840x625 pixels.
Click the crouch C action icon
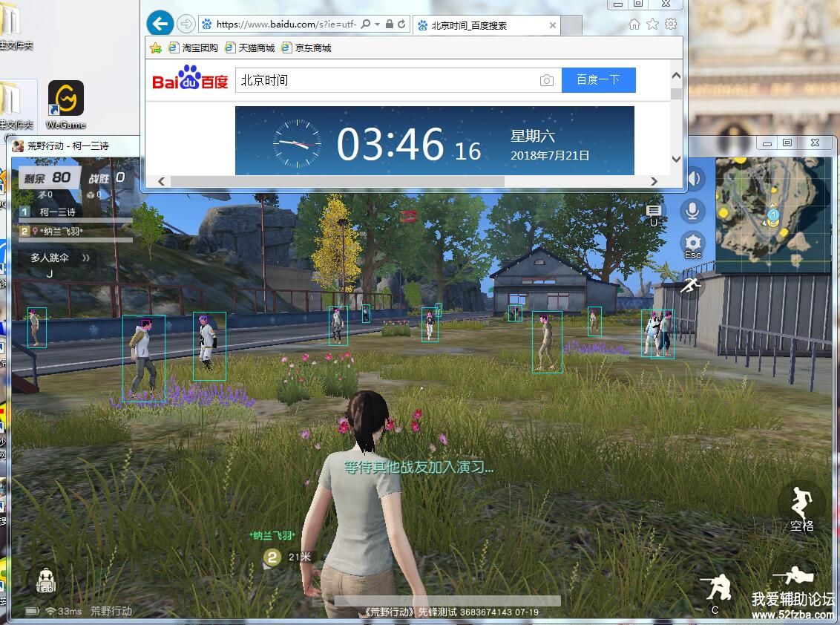[x=717, y=593]
